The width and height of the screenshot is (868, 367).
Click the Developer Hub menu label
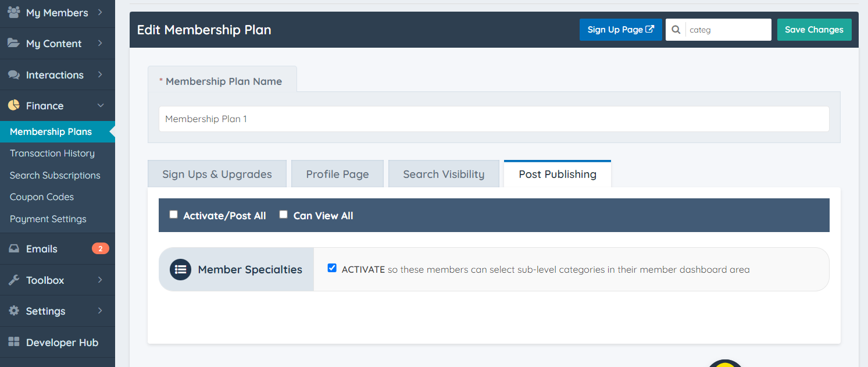[62, 343]
